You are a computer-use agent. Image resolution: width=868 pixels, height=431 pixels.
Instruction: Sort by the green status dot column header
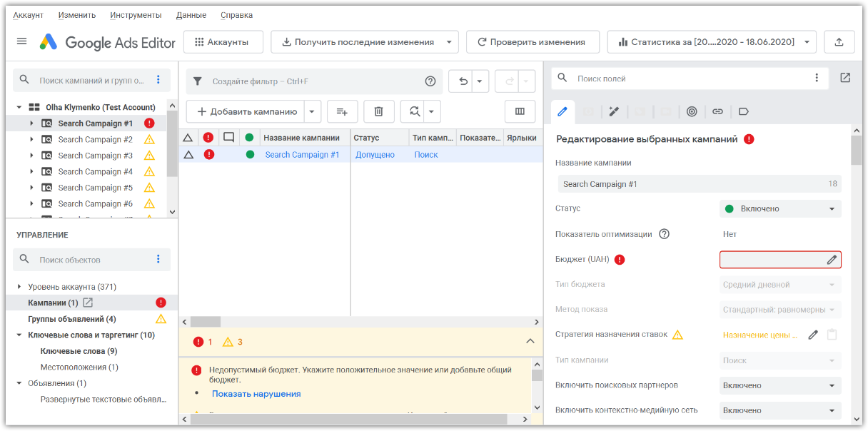(x=249, y=138)
